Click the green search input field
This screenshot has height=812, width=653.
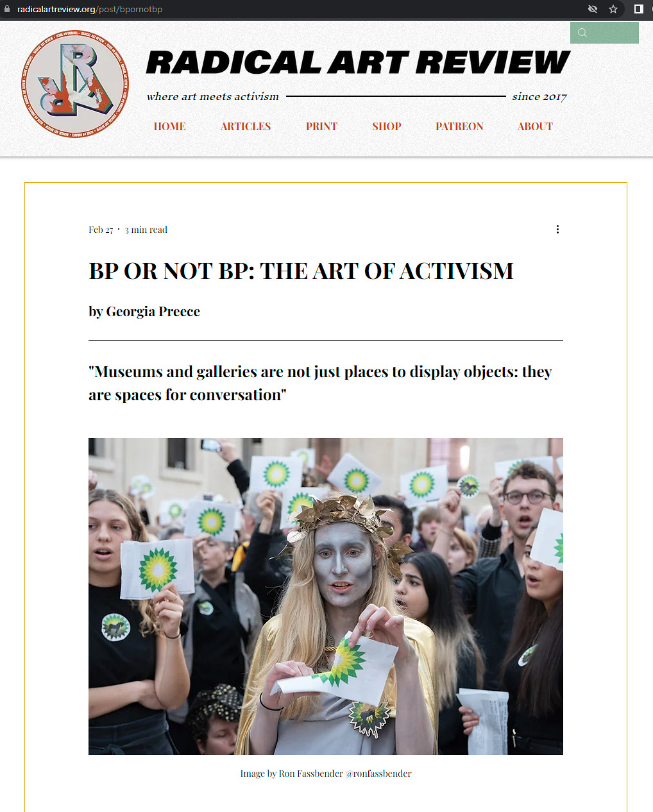coord(604,33)
